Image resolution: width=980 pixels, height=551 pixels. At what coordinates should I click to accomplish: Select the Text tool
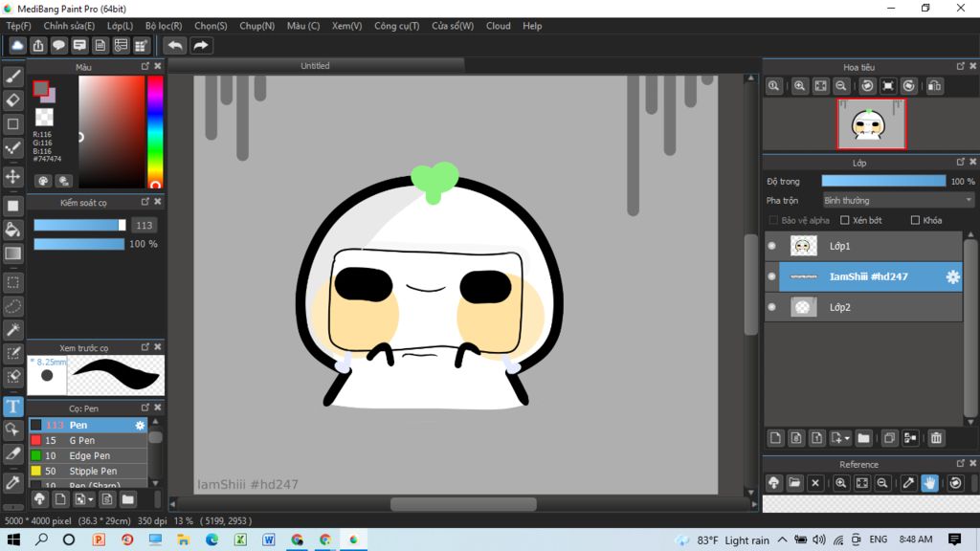12,406
